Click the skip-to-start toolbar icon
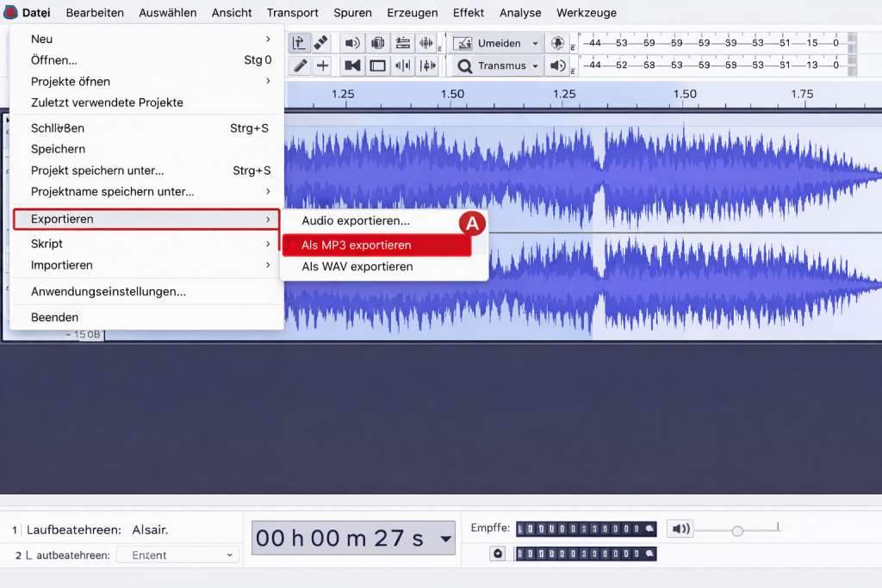882x588 pixels. 352,65
